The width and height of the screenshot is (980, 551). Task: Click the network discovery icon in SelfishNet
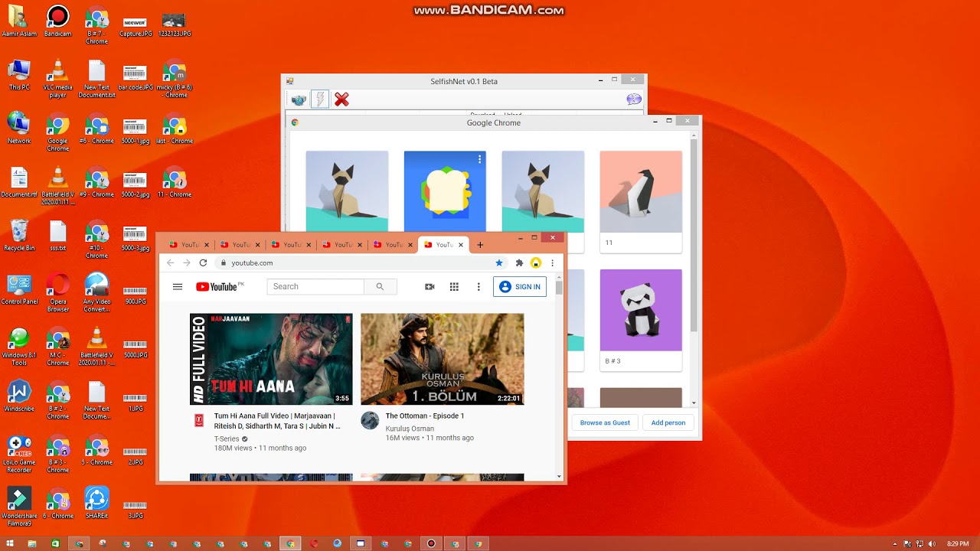(x=299, y=99)
